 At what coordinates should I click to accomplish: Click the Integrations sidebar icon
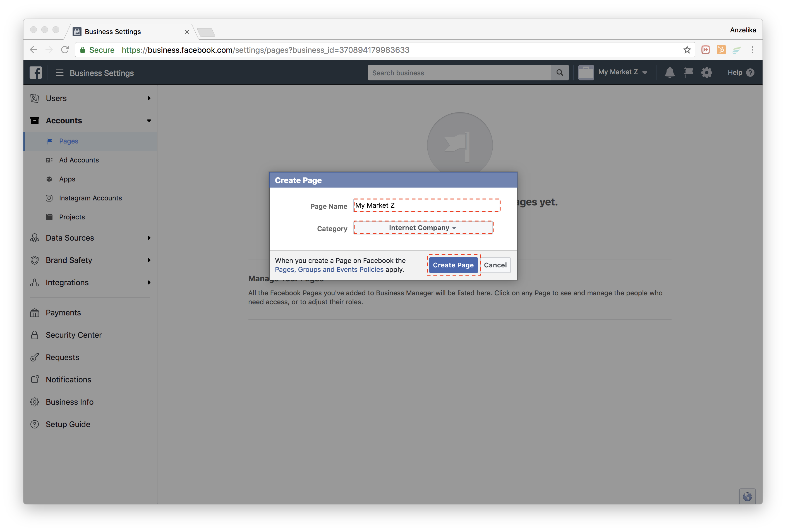click(x=35, y=282)
